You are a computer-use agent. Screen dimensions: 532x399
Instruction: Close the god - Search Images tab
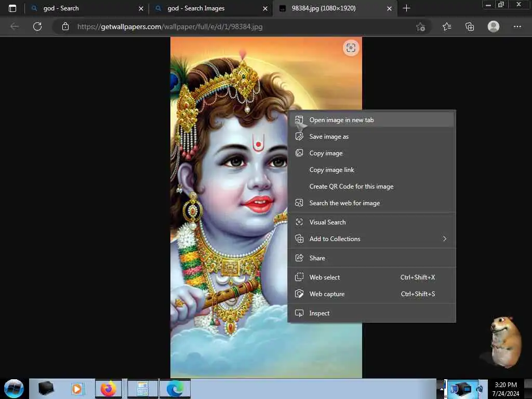pos(265,8)
